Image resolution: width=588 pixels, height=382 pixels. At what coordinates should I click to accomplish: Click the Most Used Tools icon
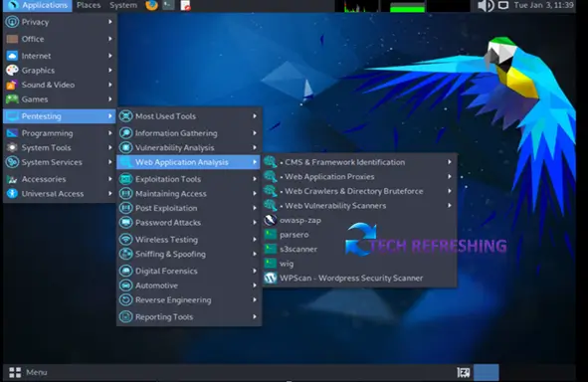pyautogui.click(x=126, y=116)
